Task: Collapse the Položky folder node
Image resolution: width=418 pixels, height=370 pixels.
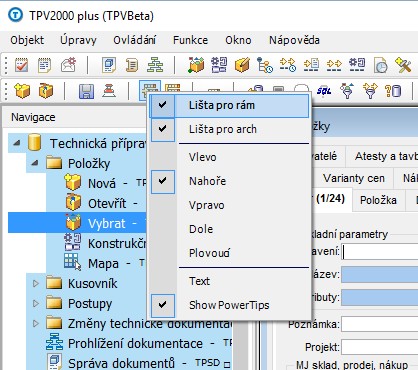Action: [34, 163]
